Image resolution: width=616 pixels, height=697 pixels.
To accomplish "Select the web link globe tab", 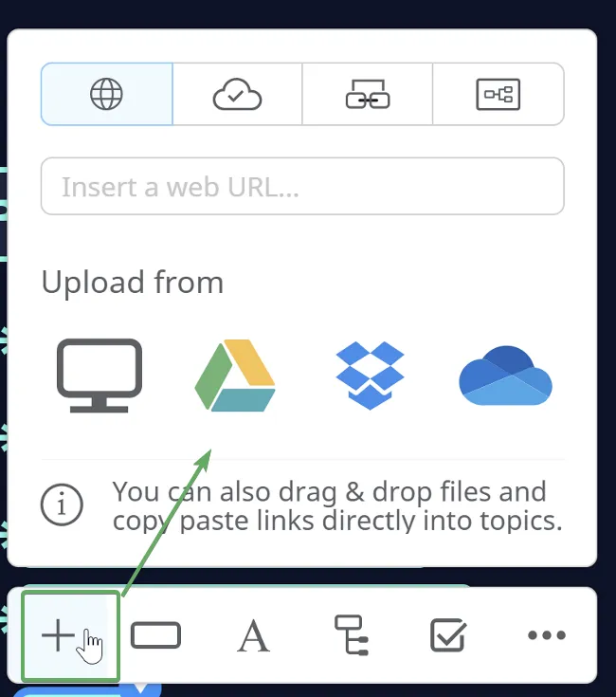I will click(106, 94).
